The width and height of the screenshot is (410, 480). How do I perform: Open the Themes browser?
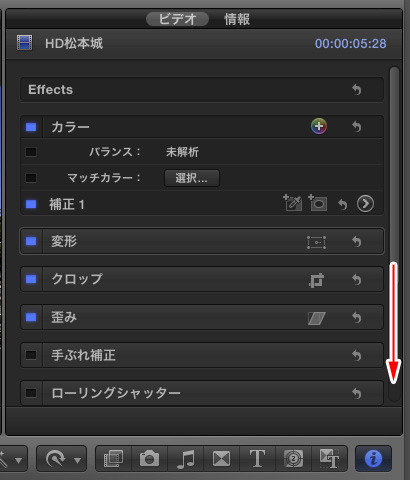pyautogui.click(x=329, y=459)
